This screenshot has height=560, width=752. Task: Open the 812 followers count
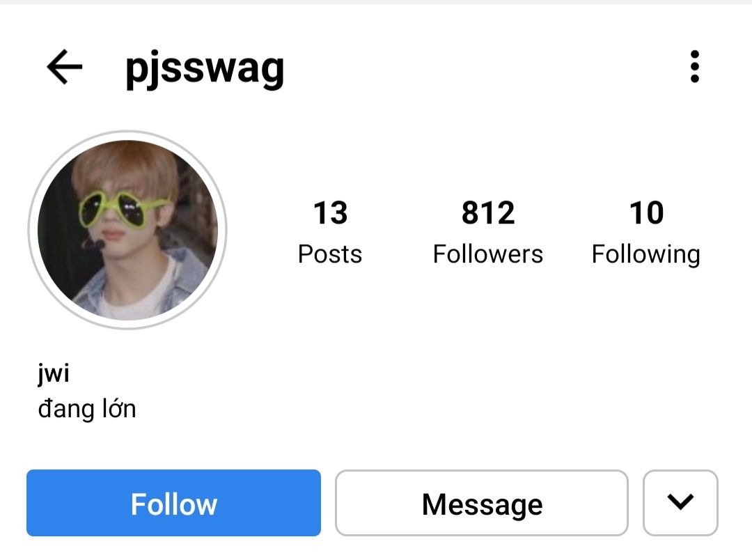pos(487,213)
